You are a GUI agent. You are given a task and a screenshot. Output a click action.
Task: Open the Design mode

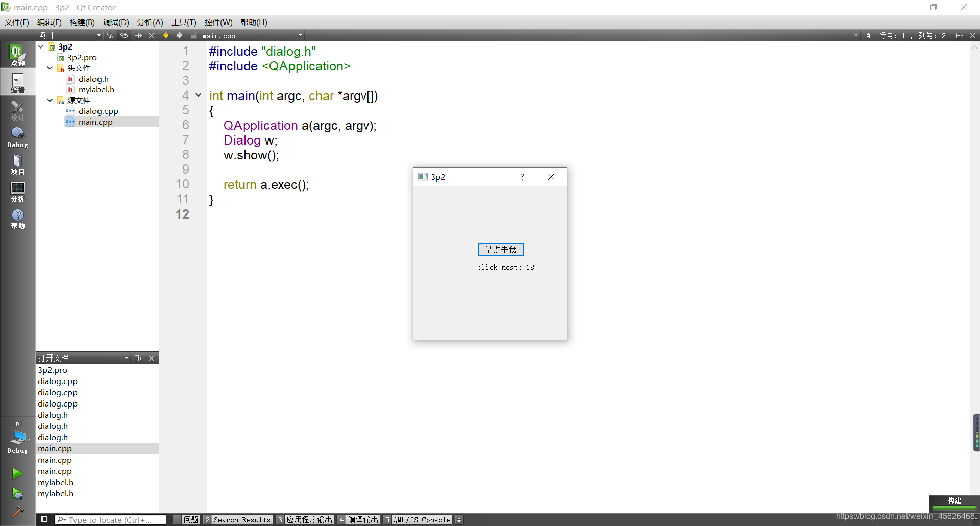(17, 110)
